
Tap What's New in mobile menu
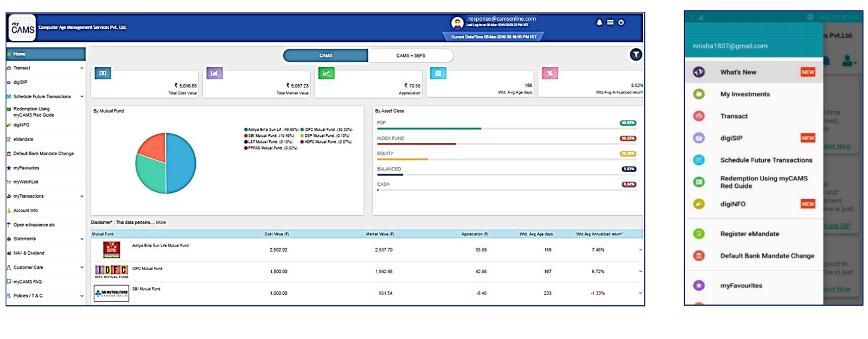click(x=738, y=72)
